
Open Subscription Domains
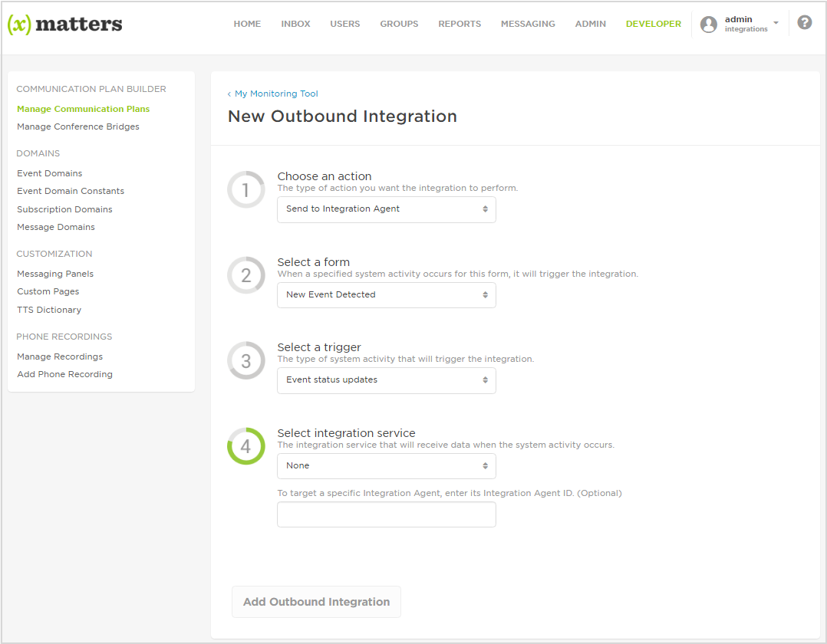(64, 209)
